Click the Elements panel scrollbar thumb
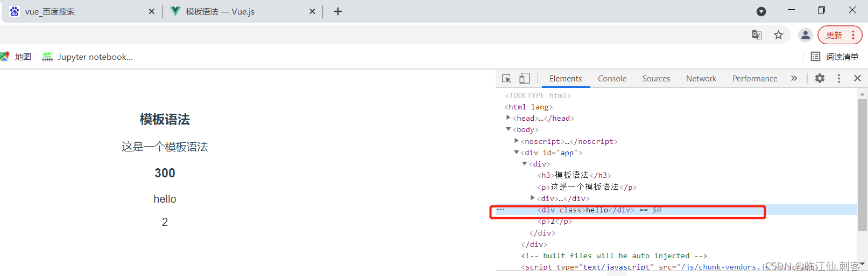Image resolution: width=868 pixels, height=276 pixels. 862,164
